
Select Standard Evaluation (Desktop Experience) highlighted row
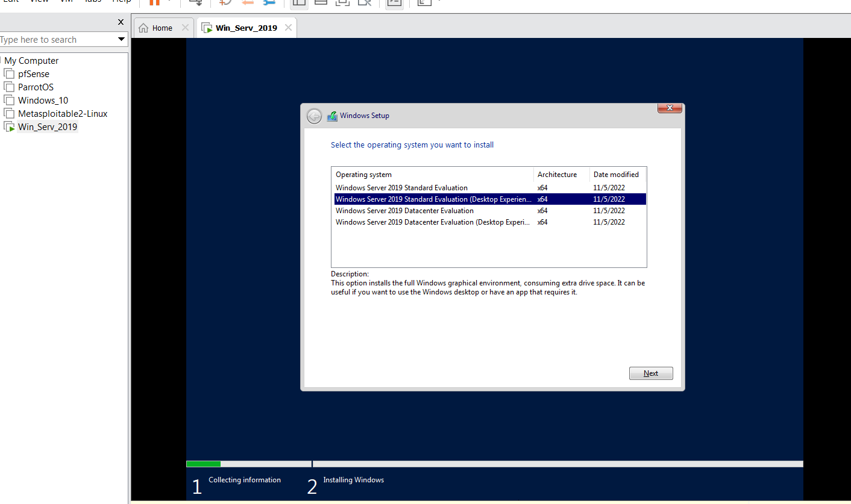click(490, 199)
